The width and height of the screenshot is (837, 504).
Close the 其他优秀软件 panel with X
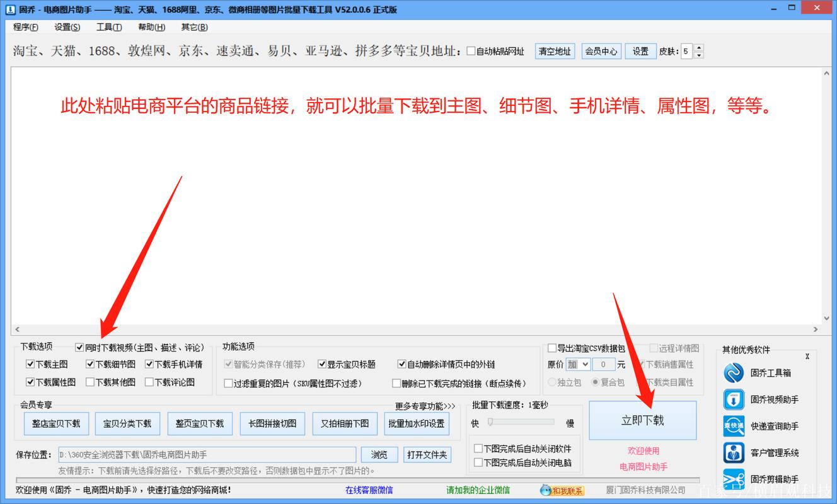pos(807,357)
